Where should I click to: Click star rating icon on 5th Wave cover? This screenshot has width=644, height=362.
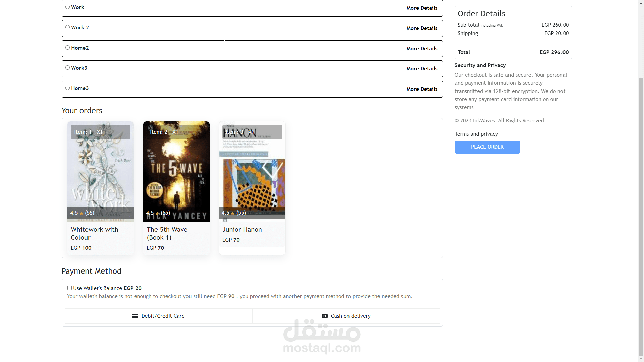click(157, 213)
